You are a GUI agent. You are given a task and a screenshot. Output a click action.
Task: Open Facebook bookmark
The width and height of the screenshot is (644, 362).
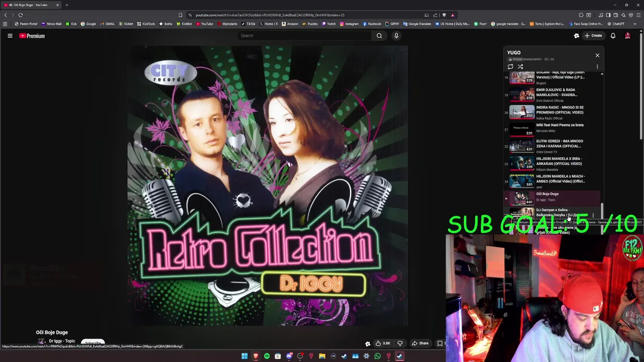point(372,24)
